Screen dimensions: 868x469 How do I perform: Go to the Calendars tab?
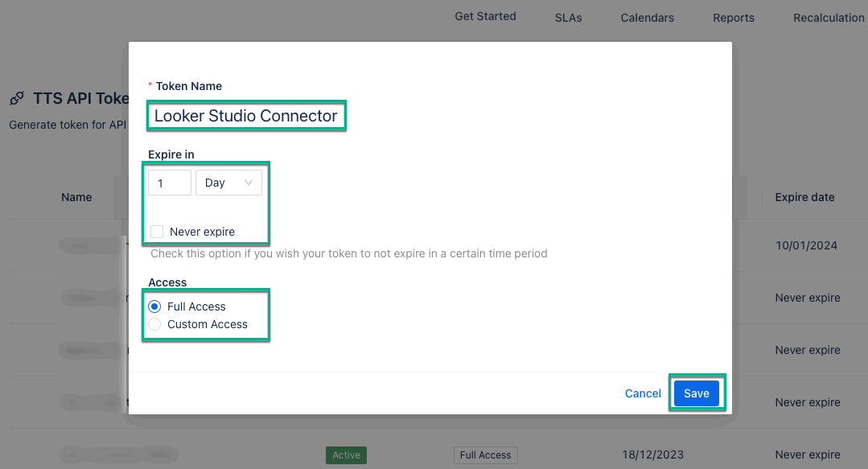tap(647, 18)
